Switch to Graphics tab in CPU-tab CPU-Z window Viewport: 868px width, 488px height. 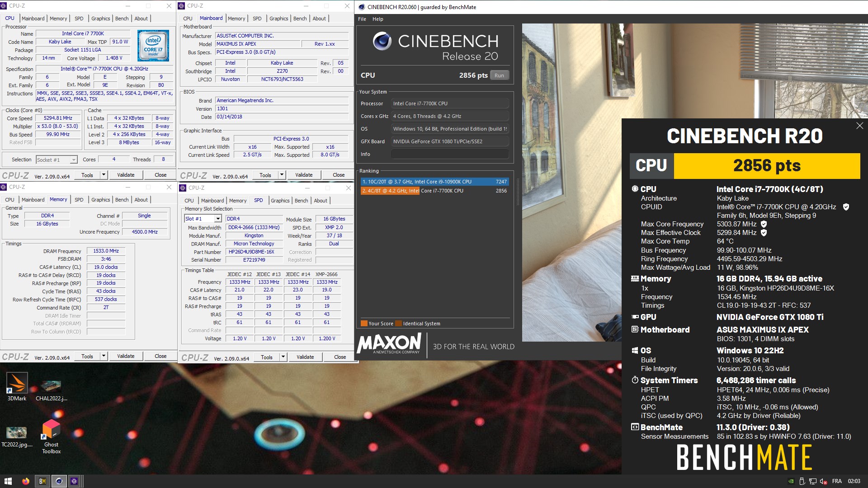point(100,19)
